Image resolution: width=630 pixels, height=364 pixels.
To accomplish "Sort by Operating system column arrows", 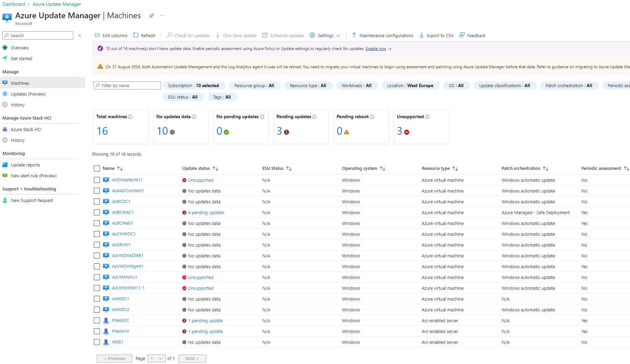I will point(383,168).
